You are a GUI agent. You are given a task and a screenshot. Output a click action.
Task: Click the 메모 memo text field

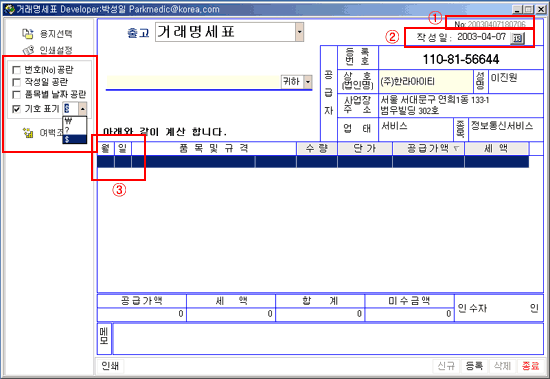click(x=328, y=339)
